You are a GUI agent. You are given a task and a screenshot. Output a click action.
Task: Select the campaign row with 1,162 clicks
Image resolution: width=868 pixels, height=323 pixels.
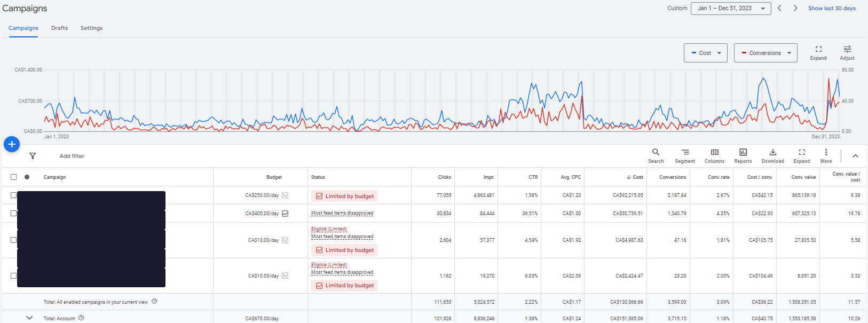[x=13, y=276]
